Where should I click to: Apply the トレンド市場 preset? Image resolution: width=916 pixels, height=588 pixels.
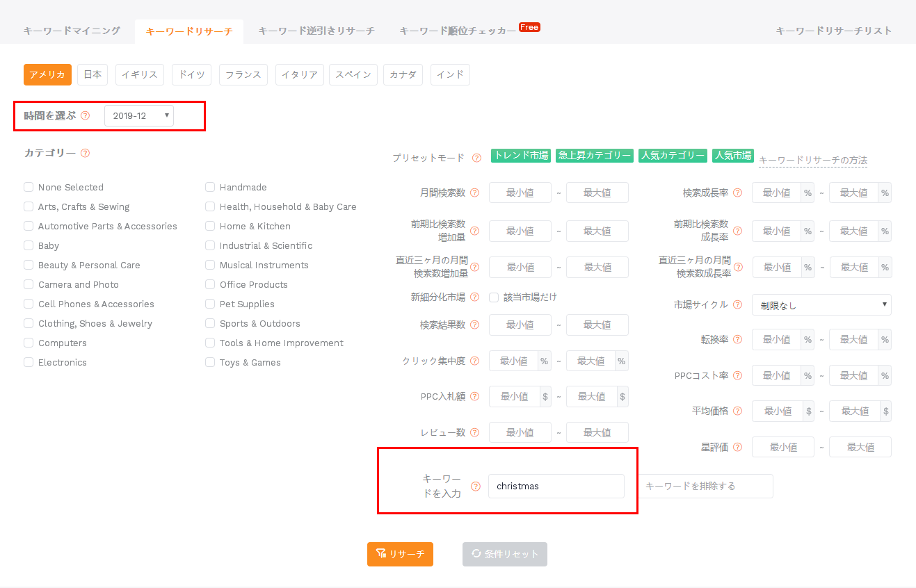click(x=521, y=156)
